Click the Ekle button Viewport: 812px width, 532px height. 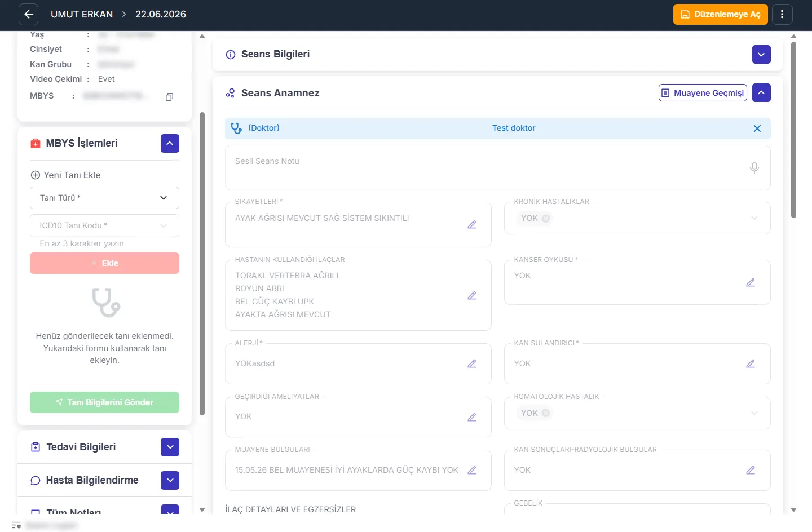(104, 263)
